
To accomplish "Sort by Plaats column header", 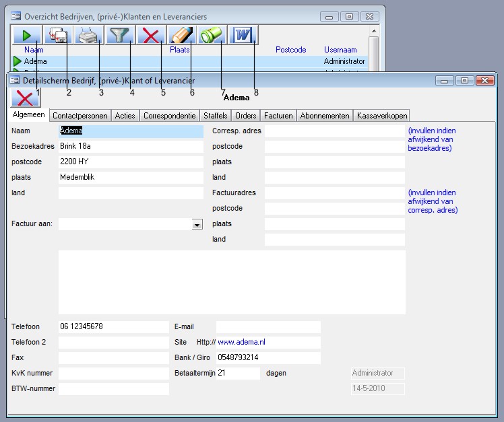I will tap(179, 50).
